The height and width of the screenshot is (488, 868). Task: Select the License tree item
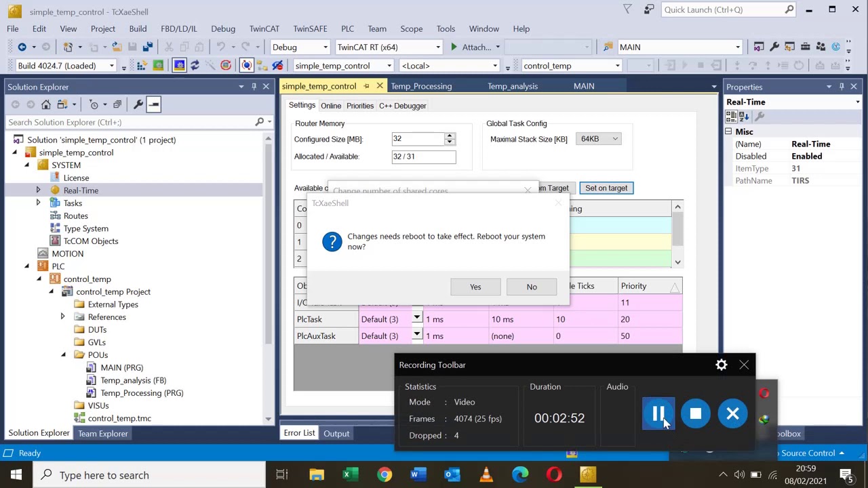click(76, 178)
